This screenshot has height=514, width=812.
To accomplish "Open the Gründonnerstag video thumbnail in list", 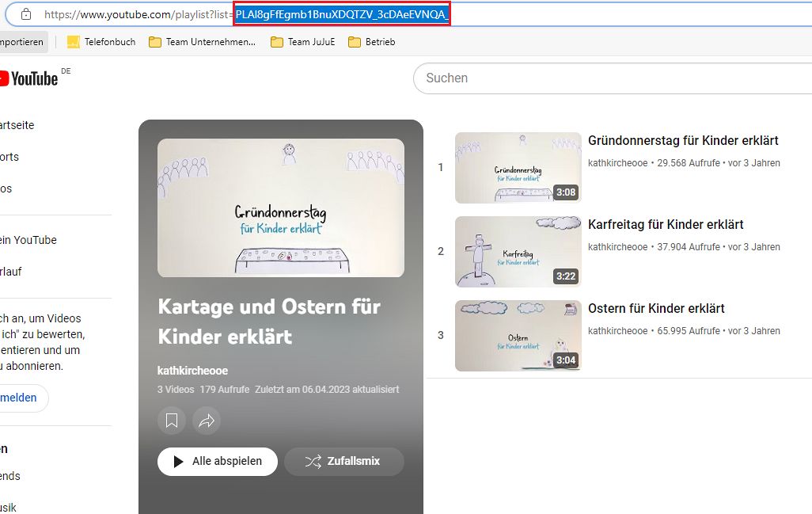I will [518, 168].
